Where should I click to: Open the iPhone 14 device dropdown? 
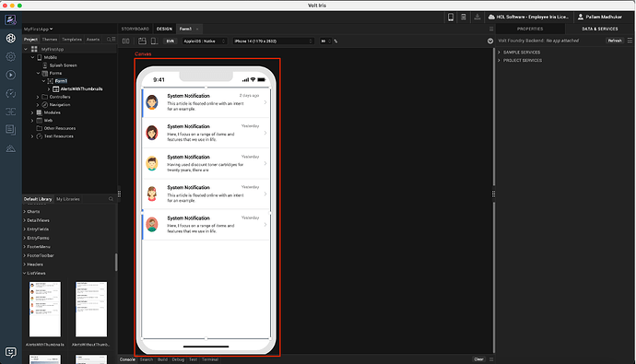point(273,41)
